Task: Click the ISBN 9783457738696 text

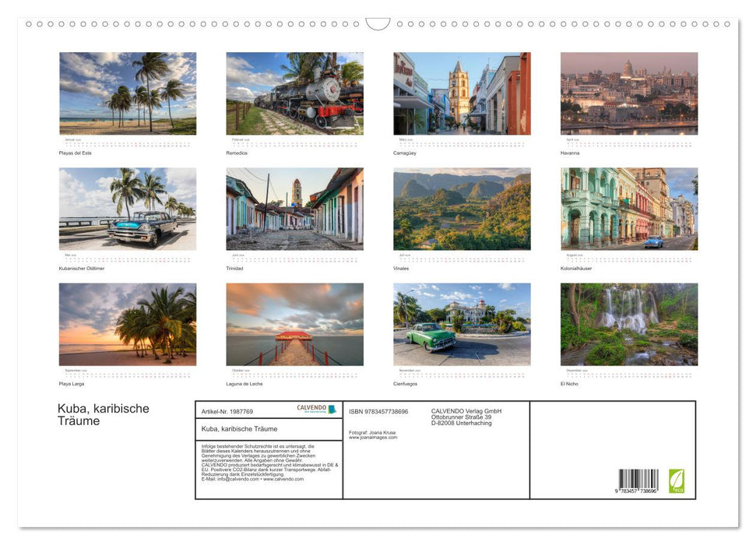Action: (378, 411)
